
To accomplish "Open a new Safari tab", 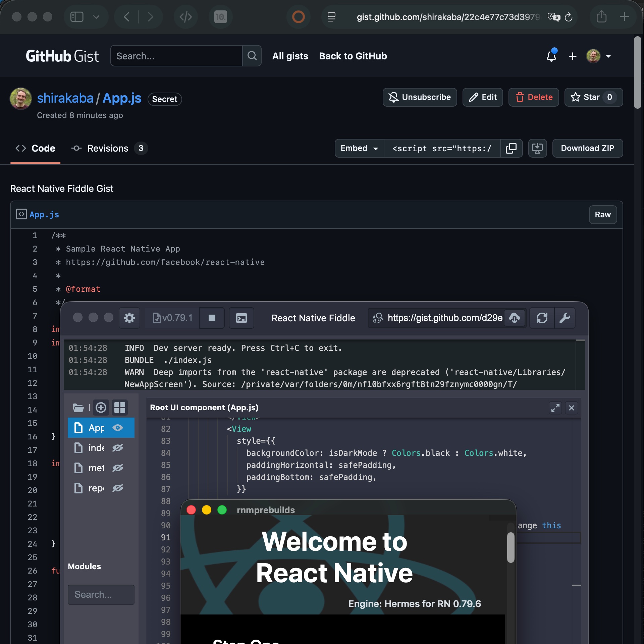I will pyautogui.click(x=624, y=17).
